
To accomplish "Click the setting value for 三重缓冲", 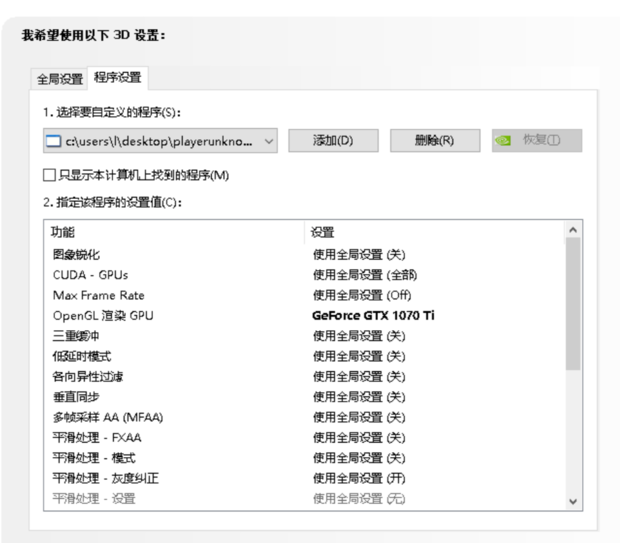I will pyautogui.click(x=359, y=336).
